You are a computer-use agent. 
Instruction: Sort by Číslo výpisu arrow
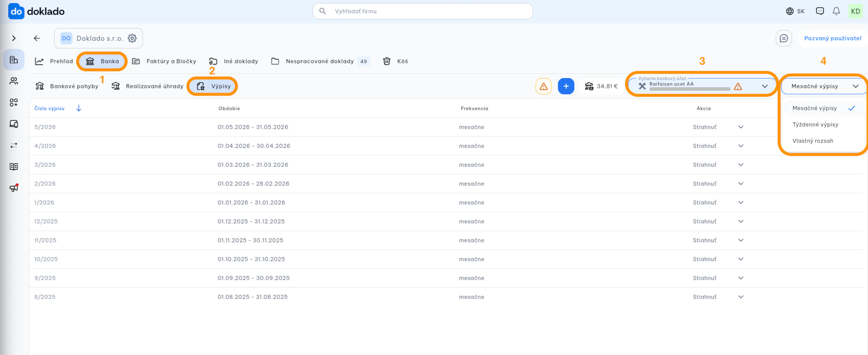coord(79,108)
